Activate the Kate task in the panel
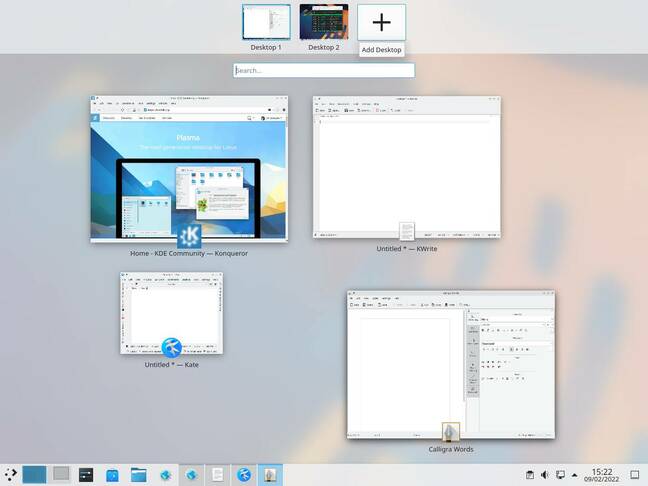 [244, 475]
